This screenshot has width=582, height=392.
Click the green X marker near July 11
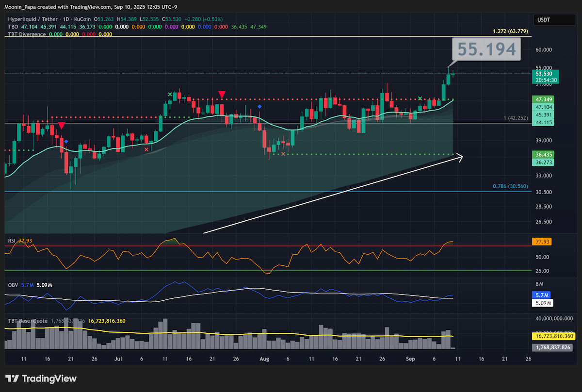[170, 94]
